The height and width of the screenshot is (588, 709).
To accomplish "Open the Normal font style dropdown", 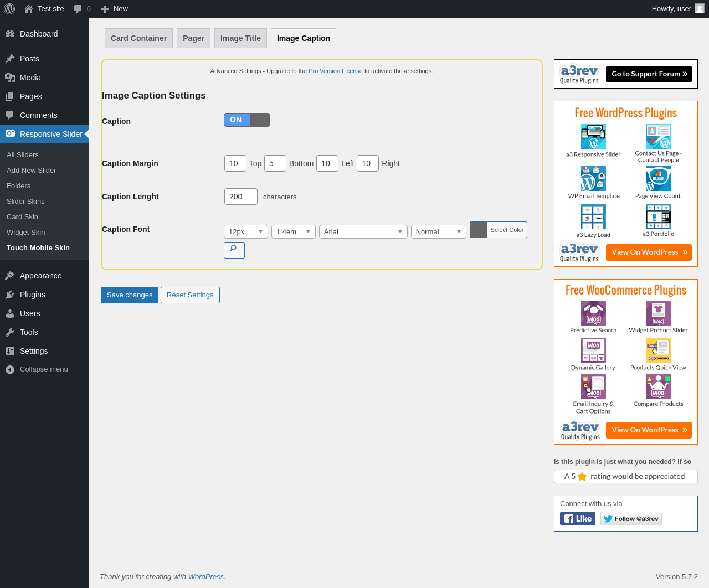I will pyautogui.click(x=439, y=232).
